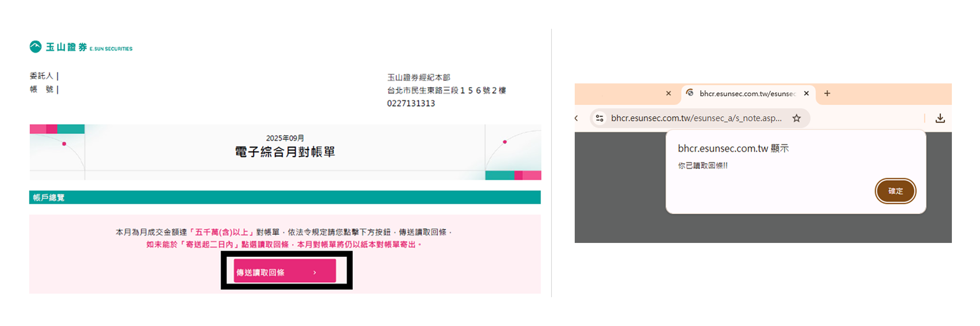This screenshot has height=326, width=980.
Task: Click the 確定 button in the dialog
Action: click(x=895, y=191)
